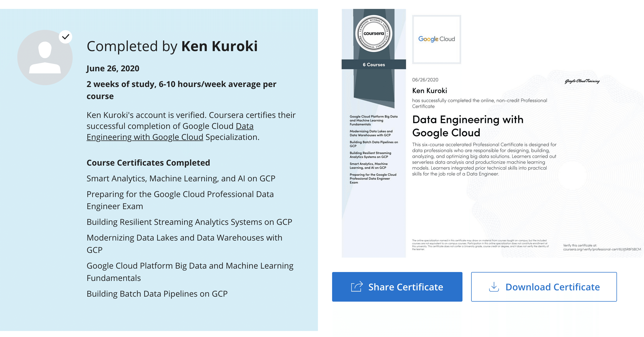The width and height of the screenshot is (644, 337).
Task: Click the gray profile avatar
Action: [x=45, y=58]
